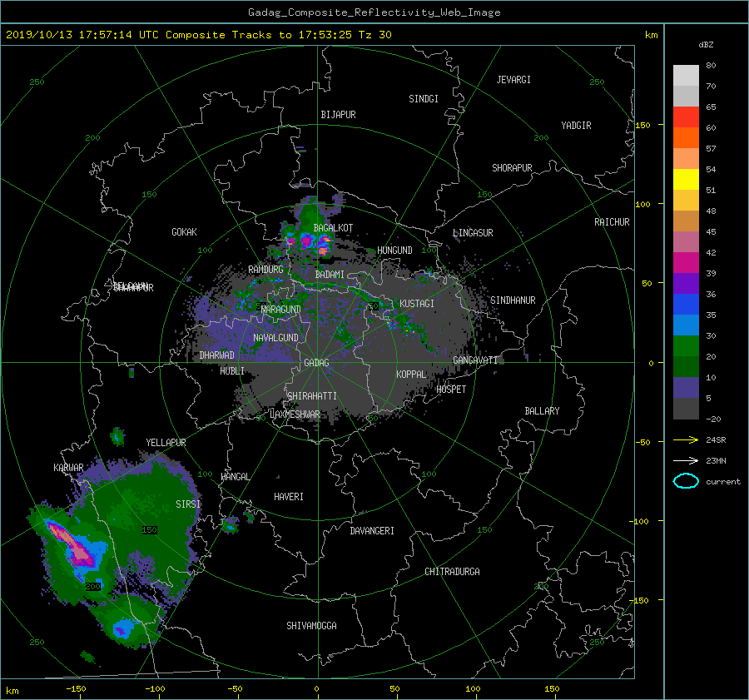Click the HUBLI town label
Screen dimensions: 749x700
pyautogui.click(x=231, y=371)
